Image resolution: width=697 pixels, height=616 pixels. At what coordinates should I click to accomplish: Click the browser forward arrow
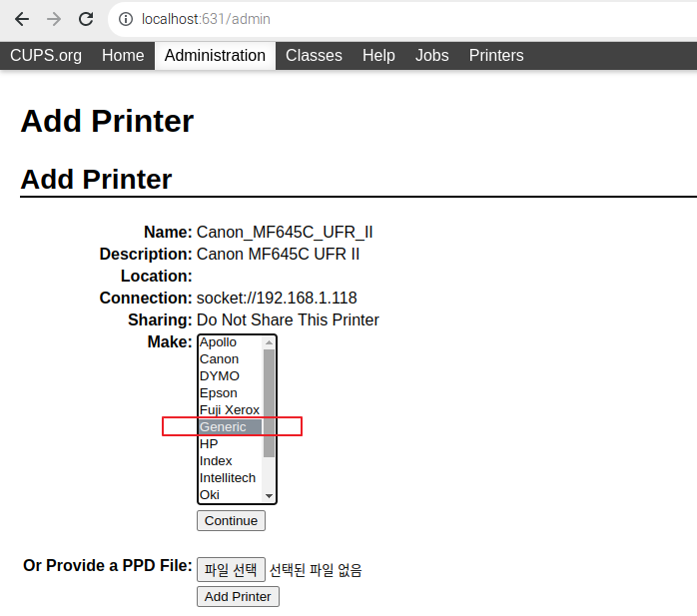pyautogui.click(x=54, y=19)
